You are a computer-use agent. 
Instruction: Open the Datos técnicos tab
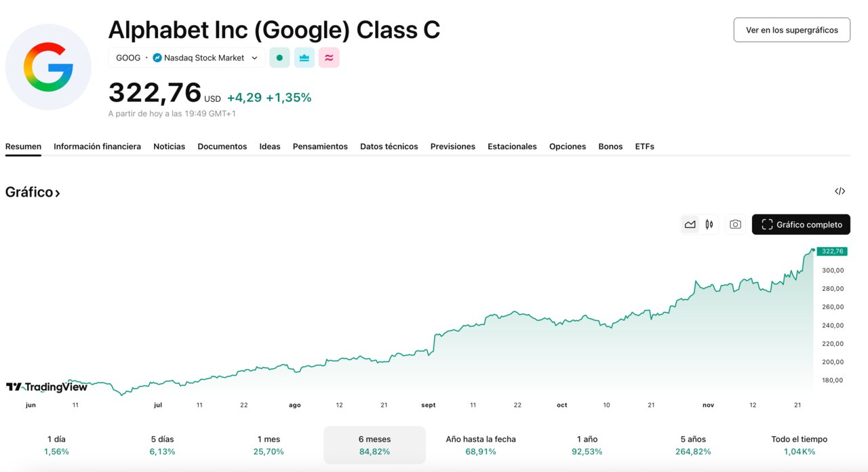tap(389, 146)
